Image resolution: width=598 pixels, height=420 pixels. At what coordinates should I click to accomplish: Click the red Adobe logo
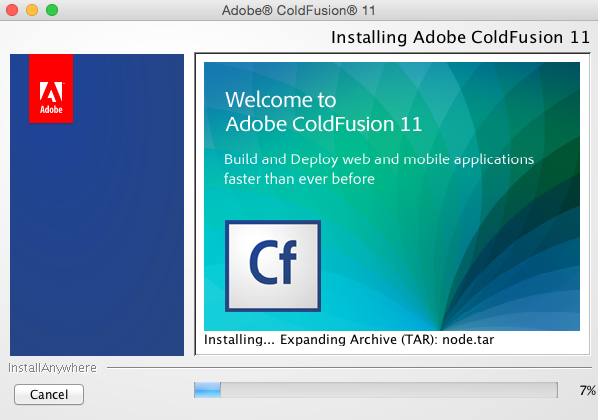coord(51,89)
